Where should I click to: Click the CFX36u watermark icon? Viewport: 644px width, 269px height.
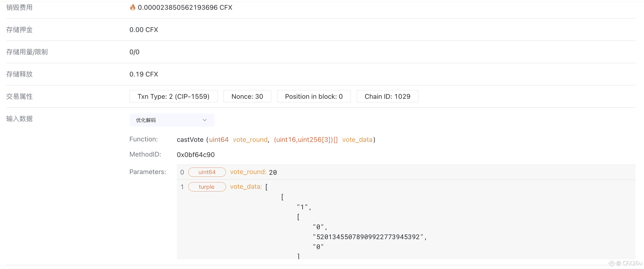click(612, 263)
